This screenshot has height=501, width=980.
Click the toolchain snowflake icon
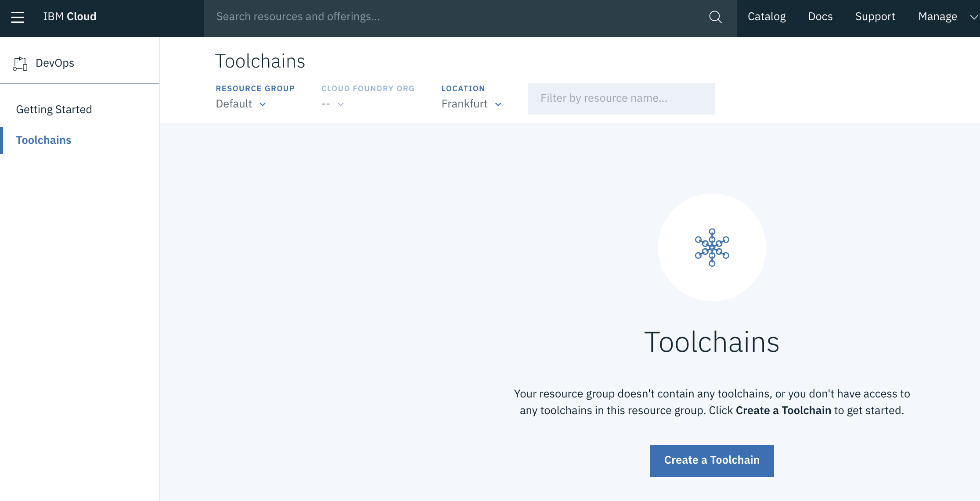click(x=712, y=247)
